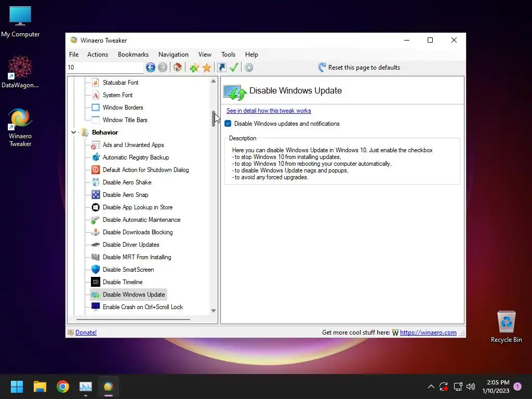Click the Disable Automatic Maintenance icon

(96, 220)
